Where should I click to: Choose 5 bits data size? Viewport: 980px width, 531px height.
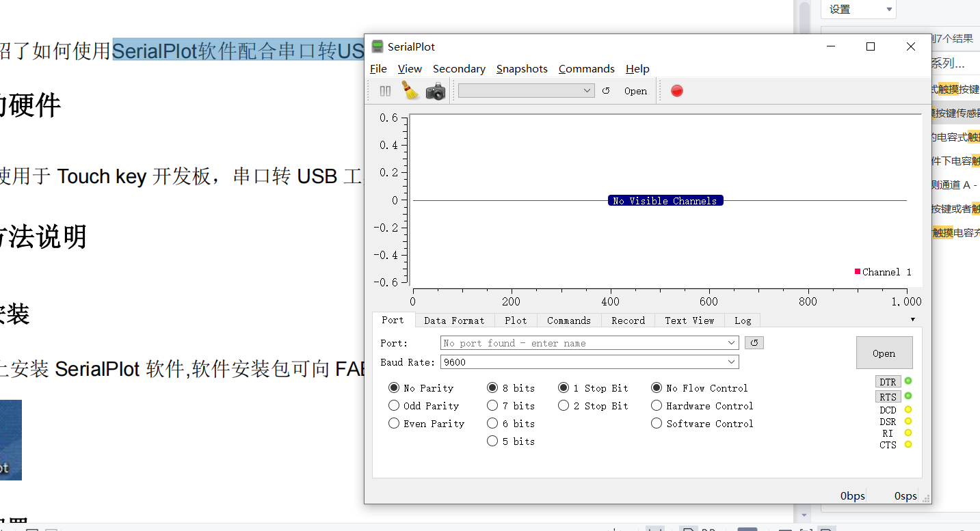click(x=511, y=441)
